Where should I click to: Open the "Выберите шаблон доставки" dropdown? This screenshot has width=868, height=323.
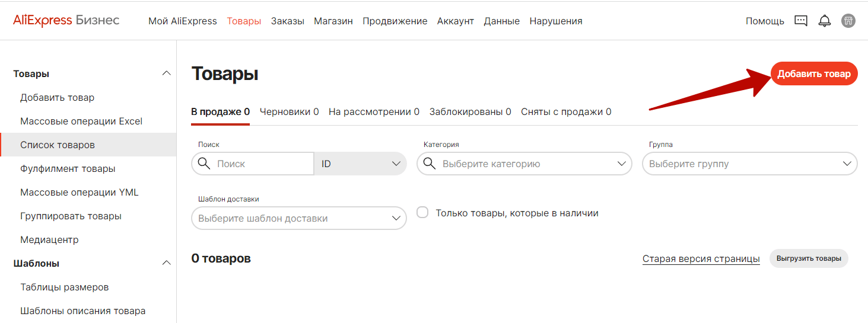[299, 218]
